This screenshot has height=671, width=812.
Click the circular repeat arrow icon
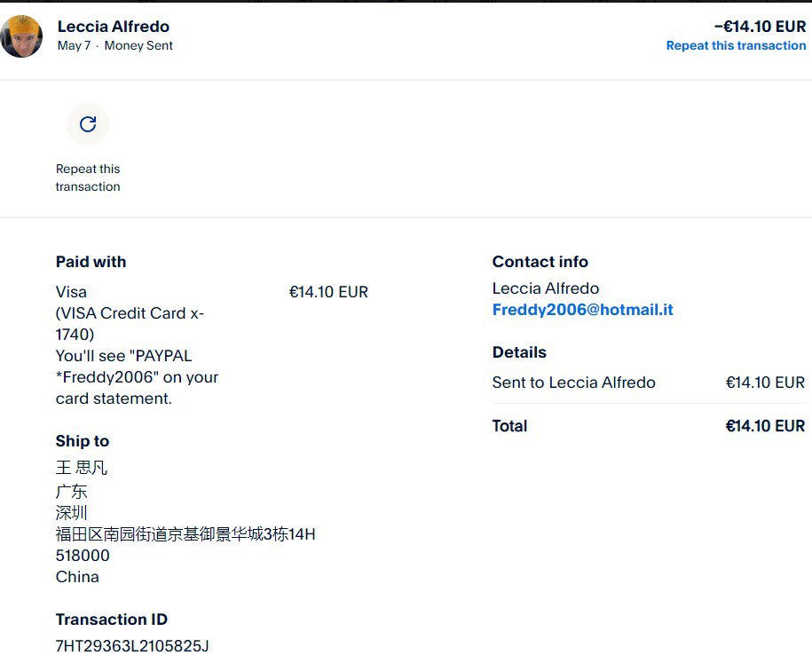[88, 124]
